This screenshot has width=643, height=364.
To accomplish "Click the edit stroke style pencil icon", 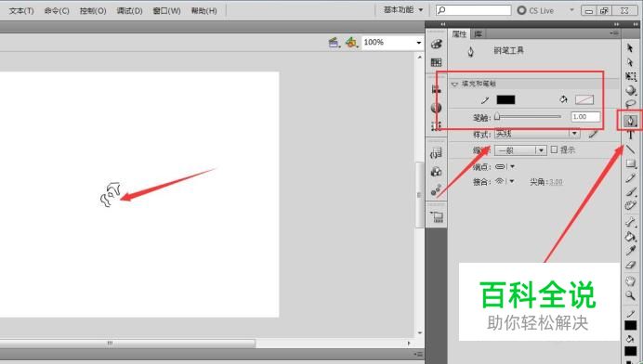I will 594,134.
